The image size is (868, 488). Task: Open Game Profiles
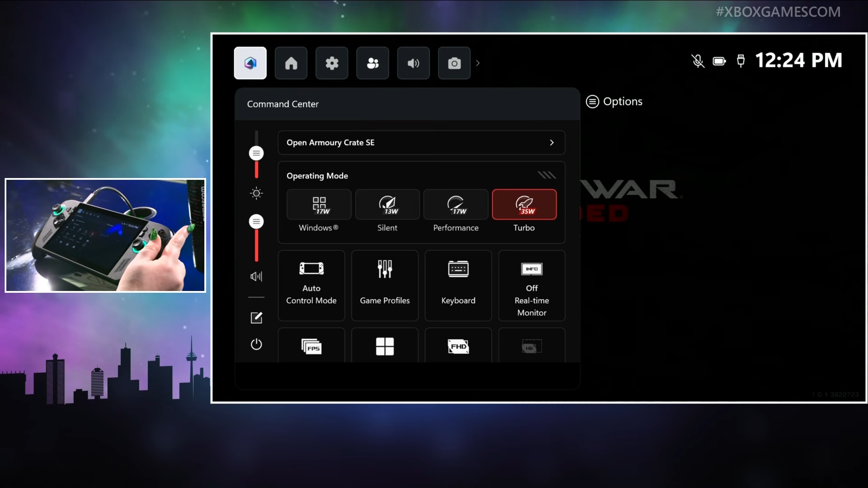385,286
